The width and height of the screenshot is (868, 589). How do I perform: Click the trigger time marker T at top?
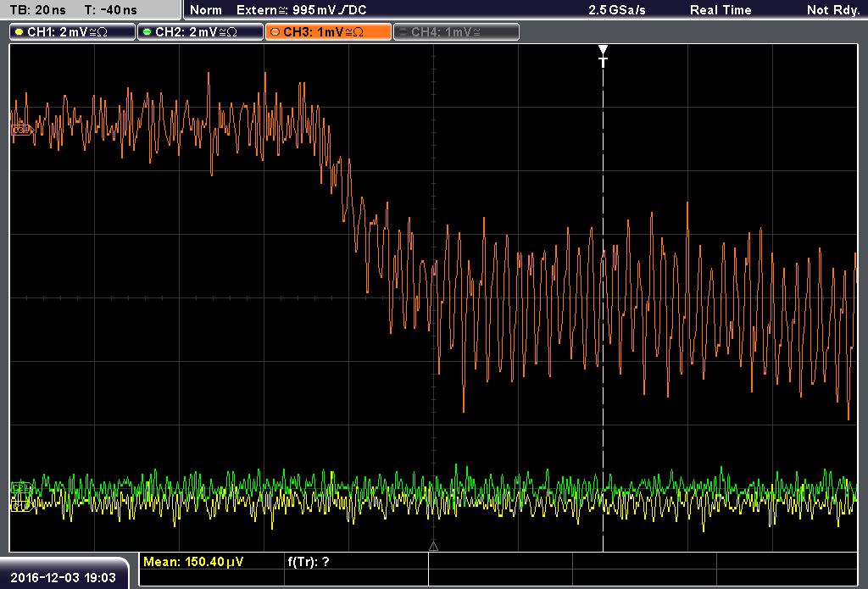click(603, 56)
